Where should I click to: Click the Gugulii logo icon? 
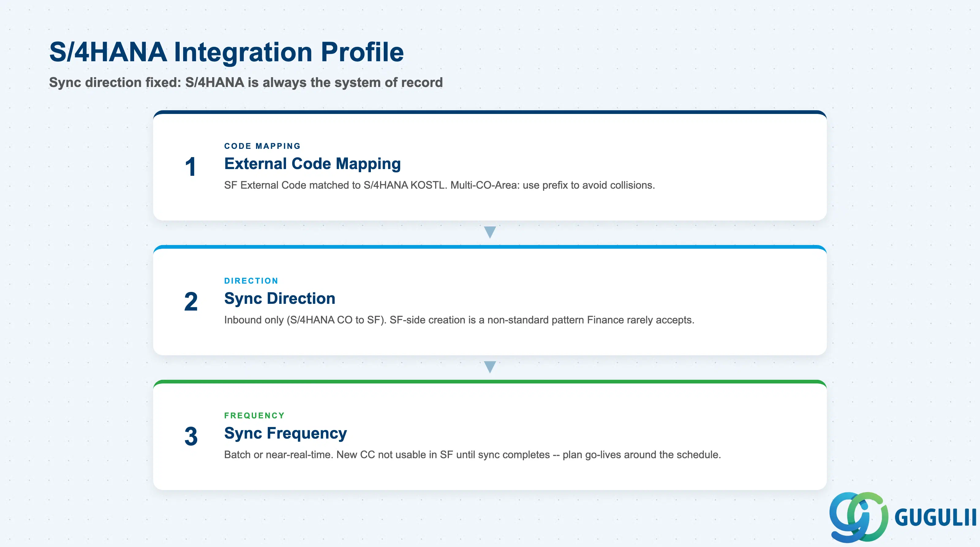coord(859,517)
